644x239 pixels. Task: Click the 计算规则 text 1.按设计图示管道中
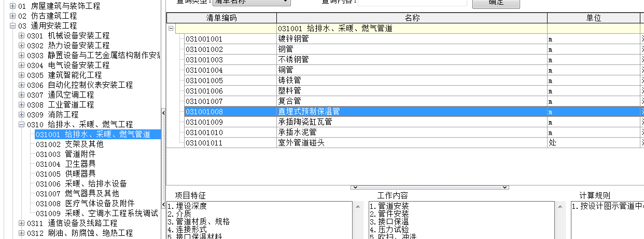608,206
